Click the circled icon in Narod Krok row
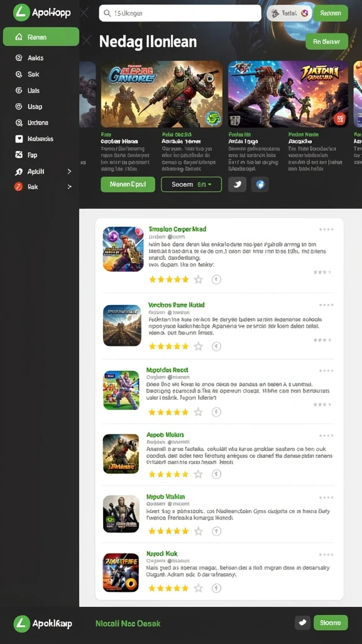This screenshot has width=362, height=644. [x=216, y=588]
